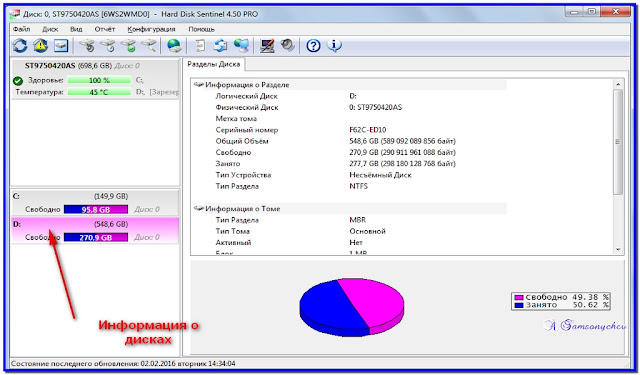The image size is (640, 375).
Task: Click the report document toolbar icon
Action: [200, 45]
